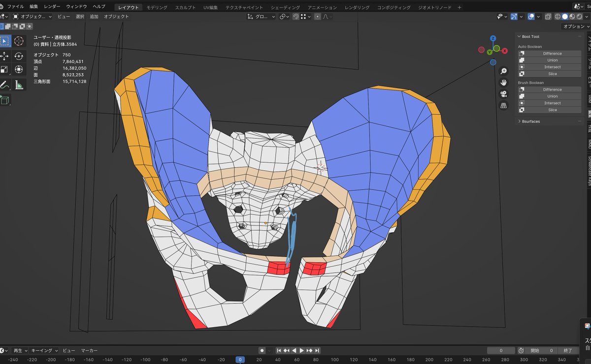Open the キーイング dropdown

44,351
